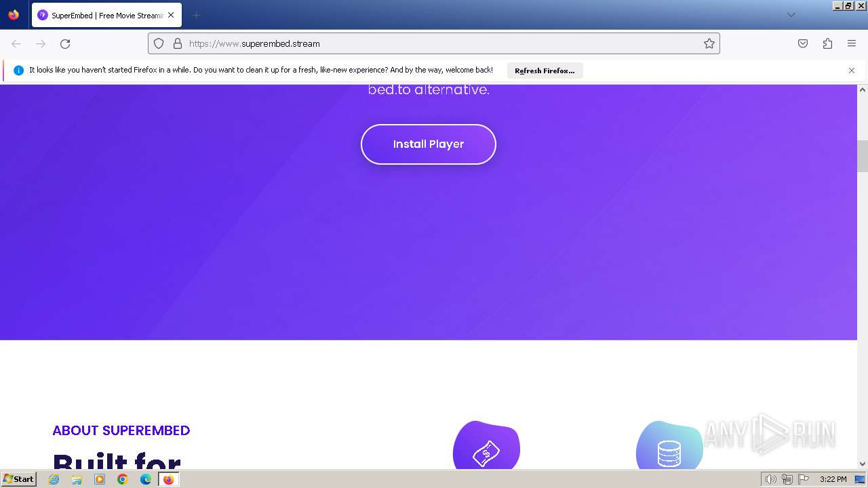Bookmark this page with star icon

point(709,43)
